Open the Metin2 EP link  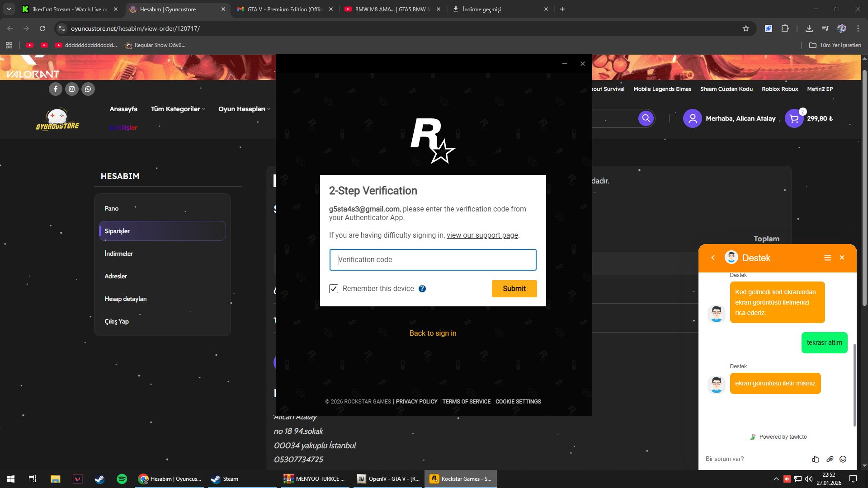point(820,89)
